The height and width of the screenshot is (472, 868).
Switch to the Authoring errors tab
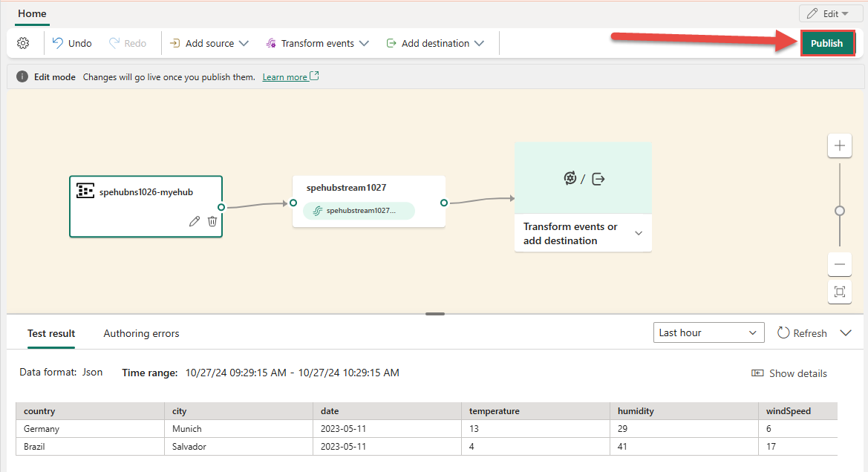[141, 334]
